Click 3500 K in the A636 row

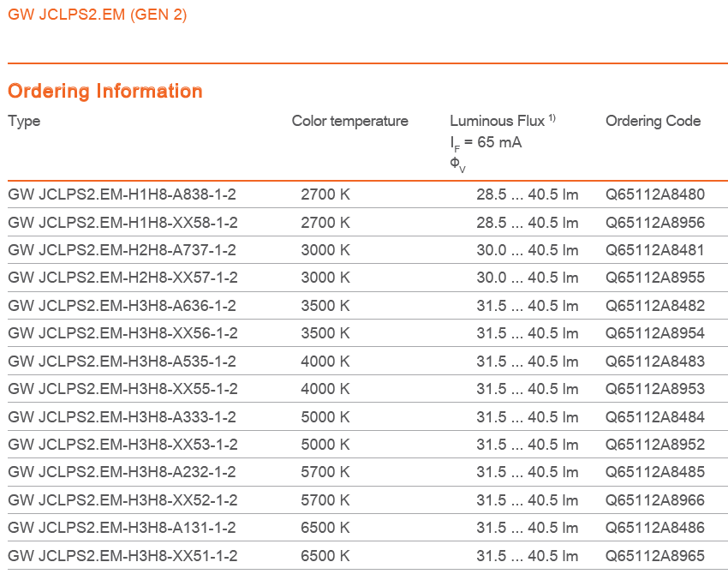[x=325, y=306]
